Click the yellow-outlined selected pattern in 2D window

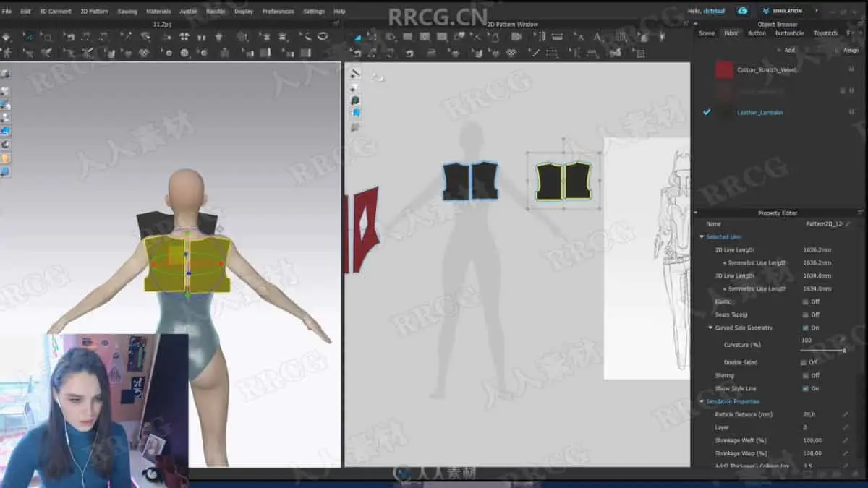pos(563,181)
